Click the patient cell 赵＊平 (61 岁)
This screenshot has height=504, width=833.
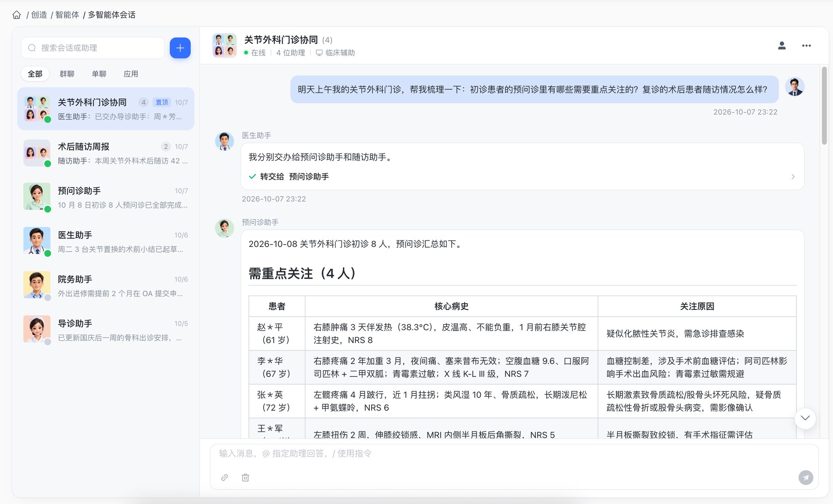(x=277, y=333)
